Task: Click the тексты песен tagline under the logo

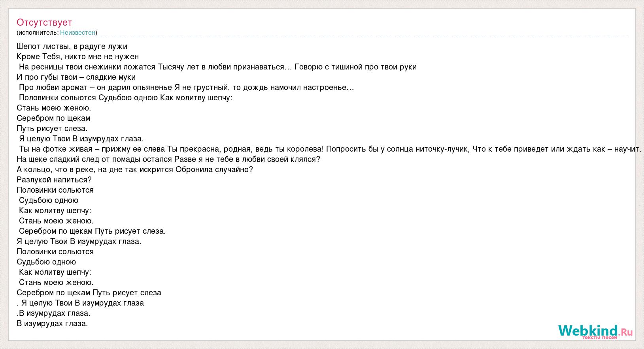Action: (x=600, y=337)
